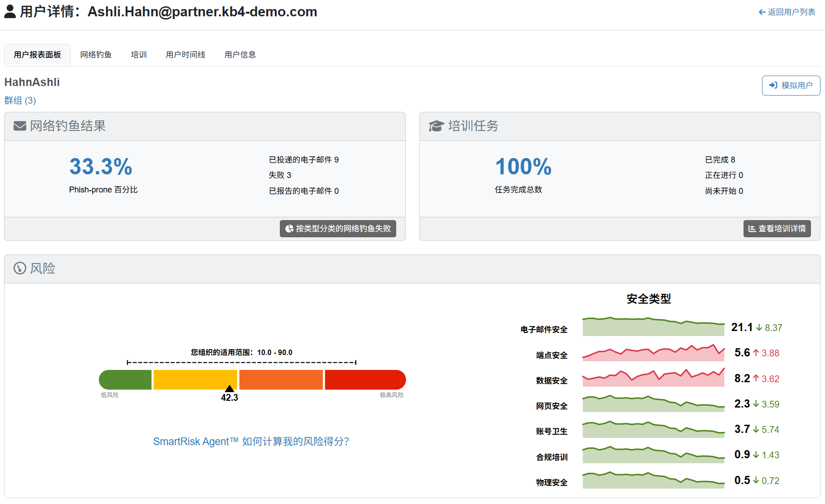
Task: Click the up arrow beside 端点安全 score
Action: (x=756, y=353)
